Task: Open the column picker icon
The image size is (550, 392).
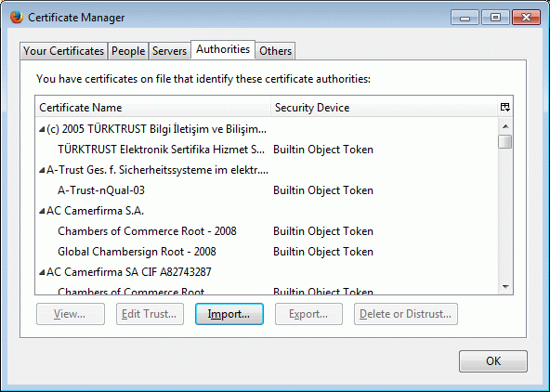Action: click(505, 107)
